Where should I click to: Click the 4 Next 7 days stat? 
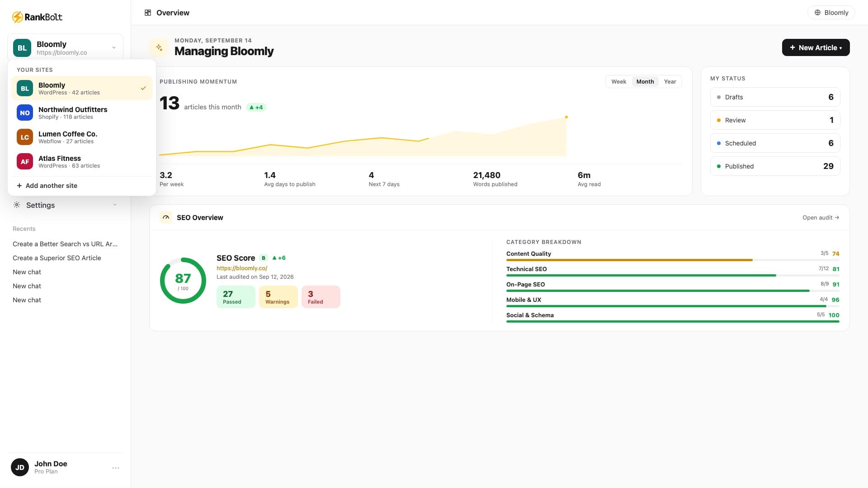pos(384,179)
